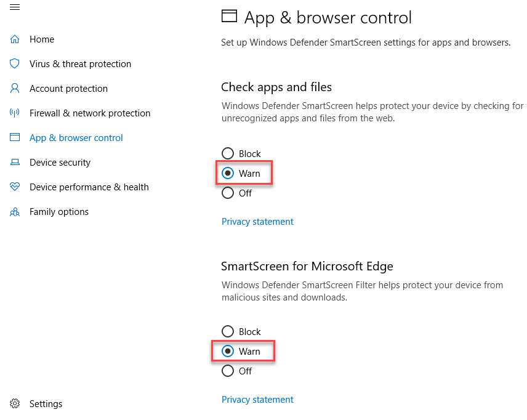Open the Home menu entry
The height and width of the screenshot is (420, 527).
coord(41,39)
